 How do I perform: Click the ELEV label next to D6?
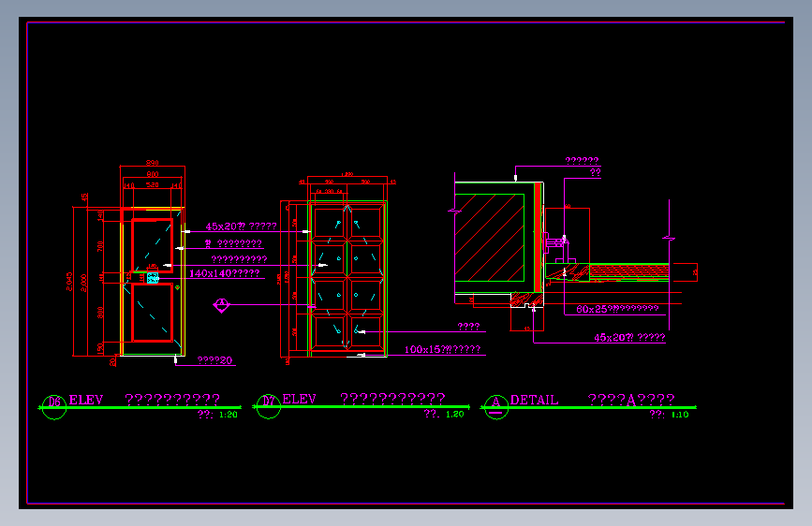(86, 400)
